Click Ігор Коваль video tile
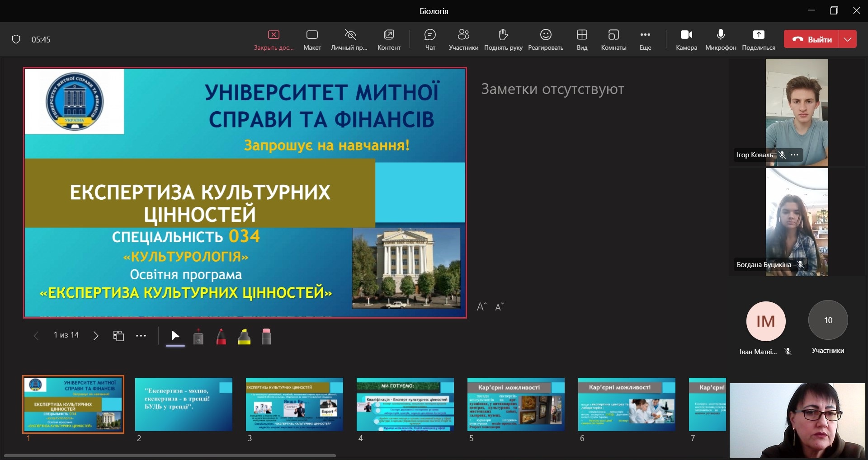 797,113
